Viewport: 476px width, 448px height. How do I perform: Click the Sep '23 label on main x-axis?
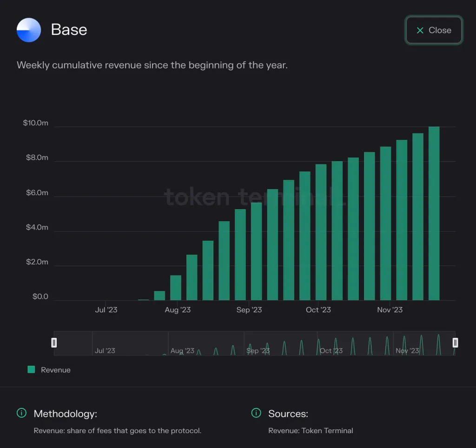[x=249, y=310]
